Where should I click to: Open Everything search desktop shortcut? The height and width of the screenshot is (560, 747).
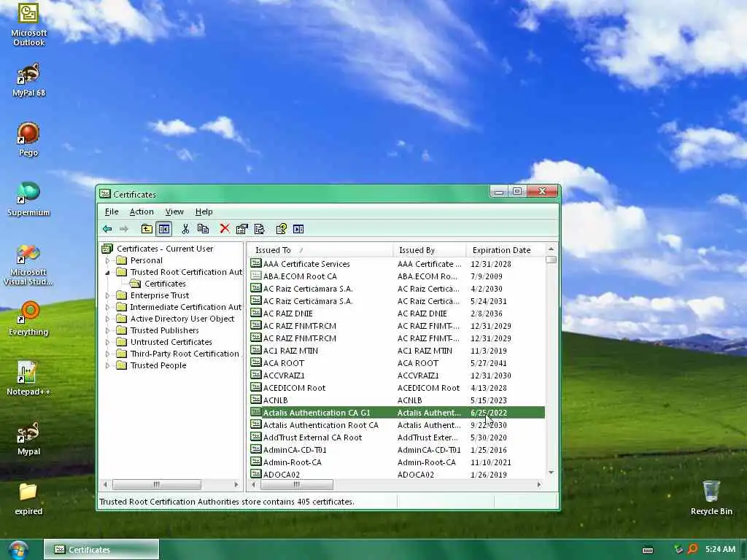(28, 319)
